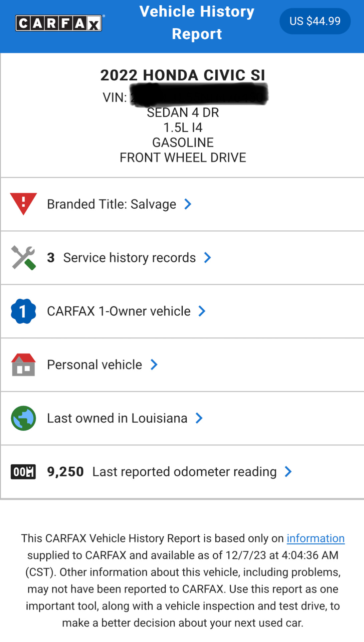Expand the Branded Title: Salvage chevron

click(x=188, y=204)
